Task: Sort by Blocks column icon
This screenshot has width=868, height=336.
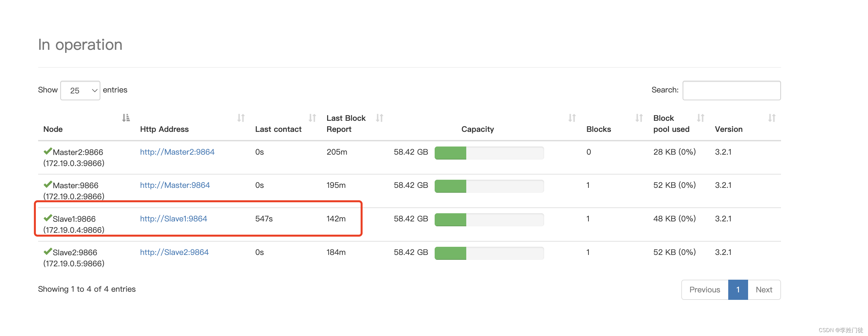Action: pyautogui.click(x=639, y=118)
